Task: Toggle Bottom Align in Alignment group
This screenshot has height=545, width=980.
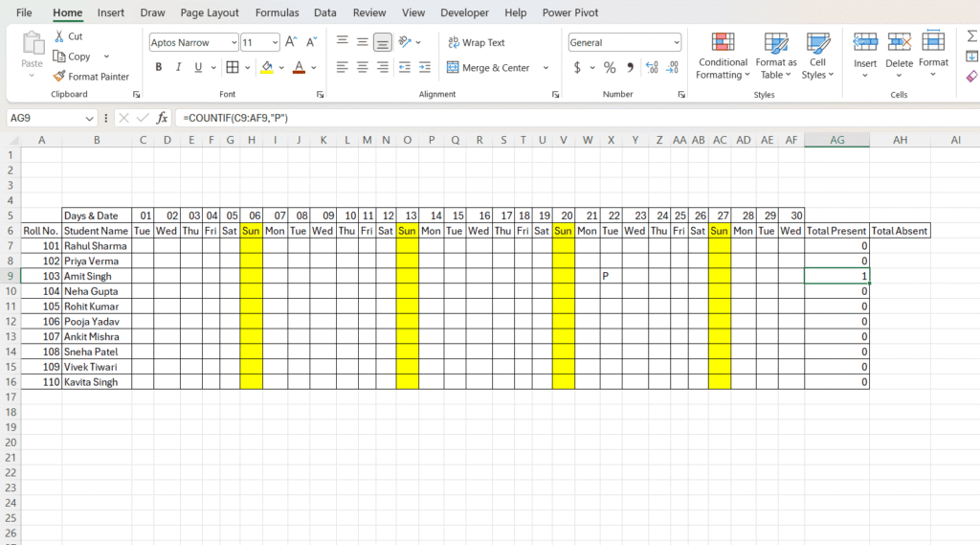Action: tap(383, 42)
